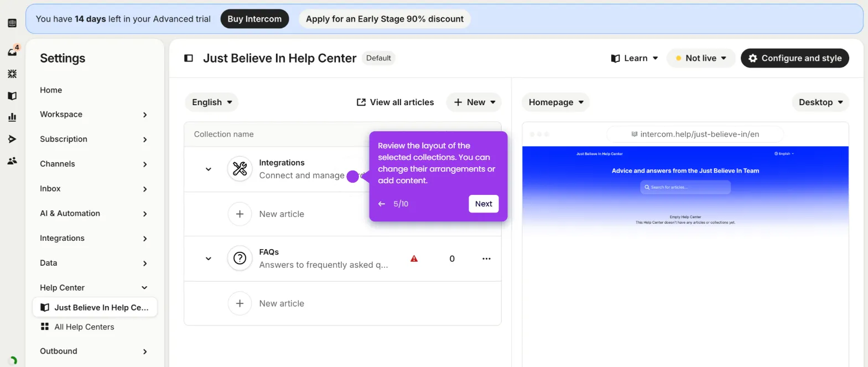This screenshot has width=868, height=367.
Task: Open the Not live status dropdown
Action: tap(701, 58)
